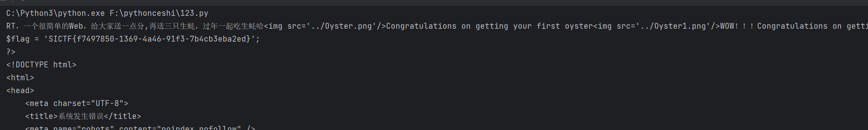The width and height of the screenshot is (868, 130).
Task: Click the opening <html> tag line
Action: (x=20, y=78)
